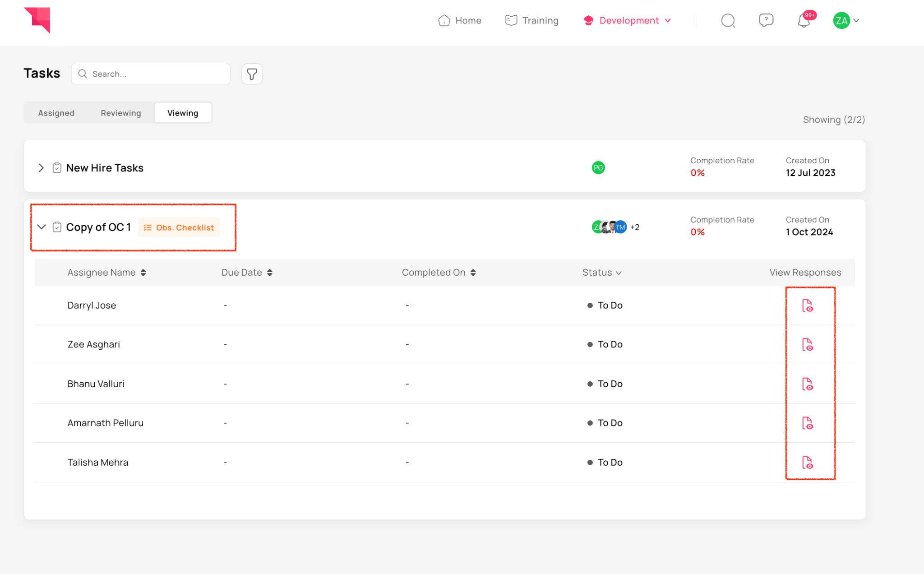Click the filter funnel icon

(252, 74)
